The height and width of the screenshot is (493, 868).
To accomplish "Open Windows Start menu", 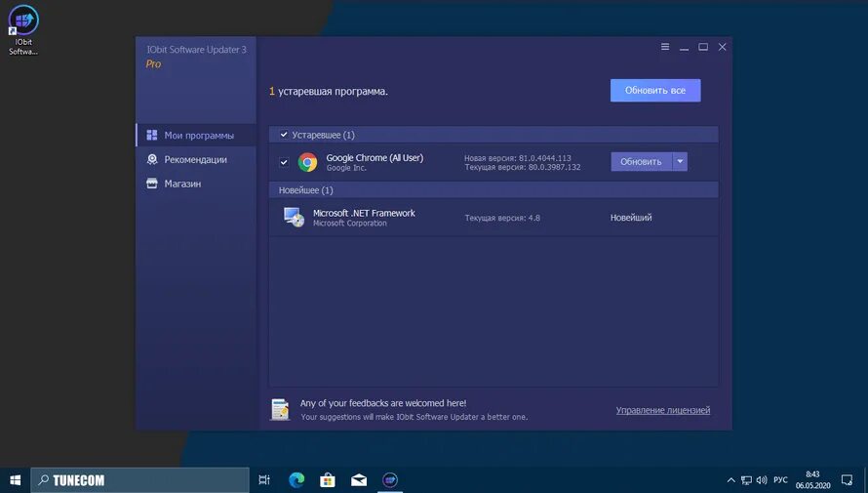I will point(15,479).
